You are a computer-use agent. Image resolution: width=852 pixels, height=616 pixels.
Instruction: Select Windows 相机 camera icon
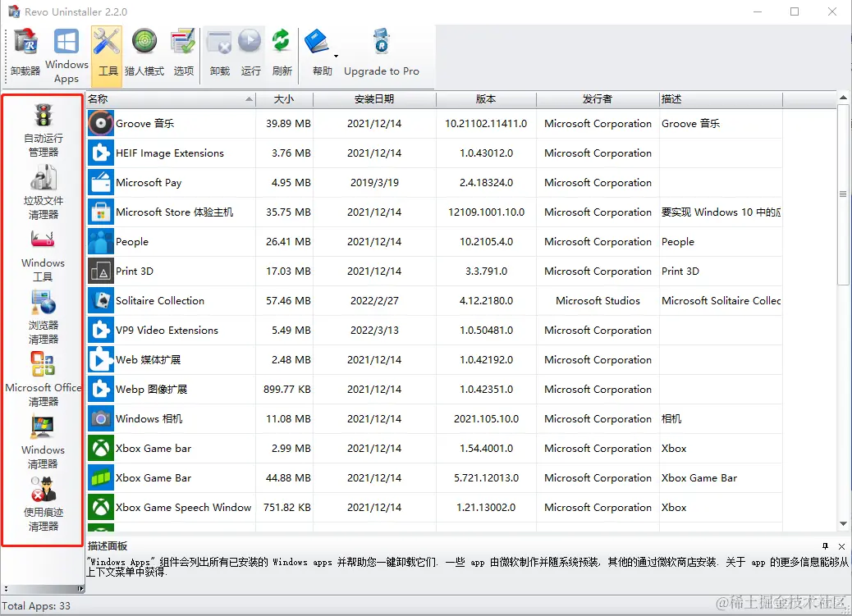[101, 419]
